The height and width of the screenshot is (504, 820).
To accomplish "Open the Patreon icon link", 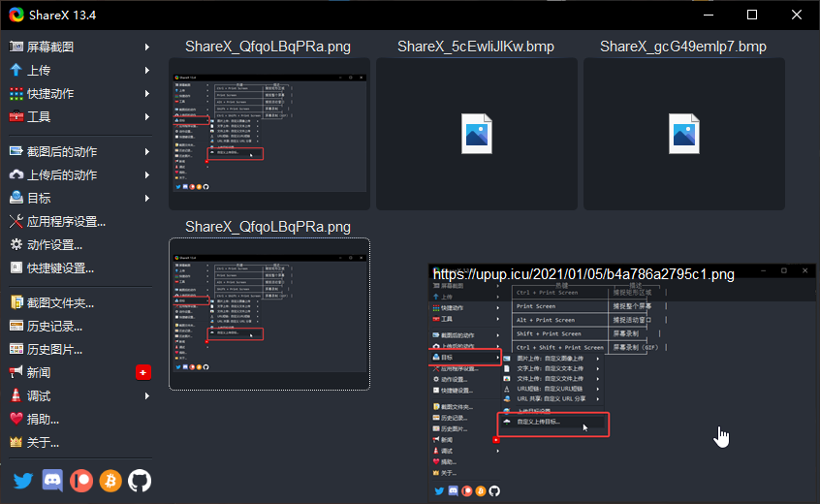I will [x=81, y=480].
